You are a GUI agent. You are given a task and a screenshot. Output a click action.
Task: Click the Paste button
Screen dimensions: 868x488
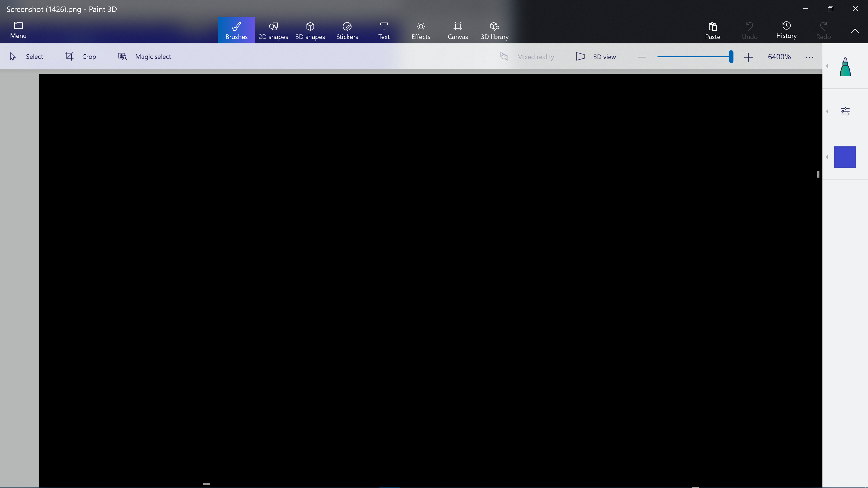[x=712, y=30]
